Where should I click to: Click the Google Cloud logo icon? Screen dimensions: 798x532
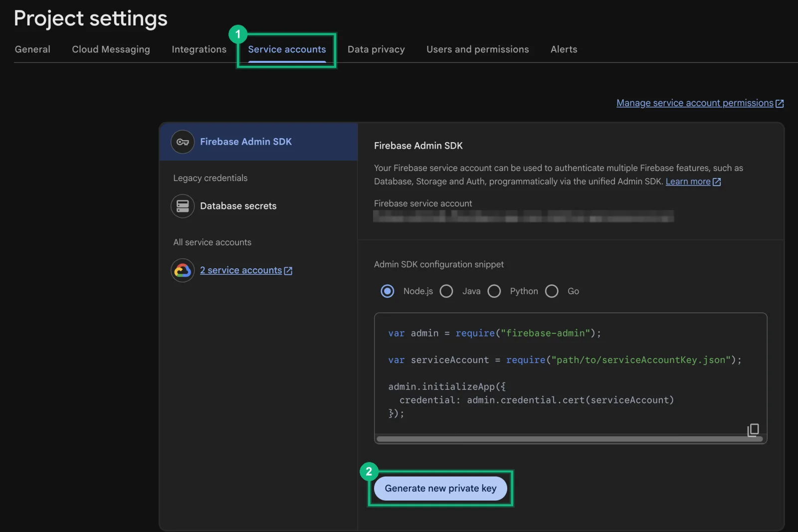tap(183, 270)
